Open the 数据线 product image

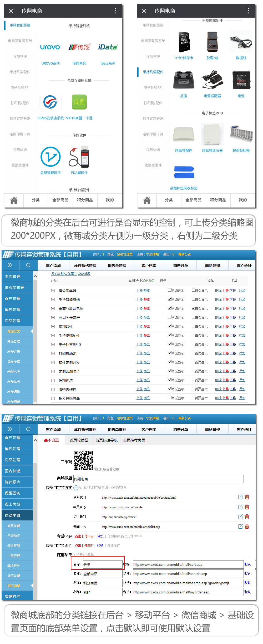(241, 42)
